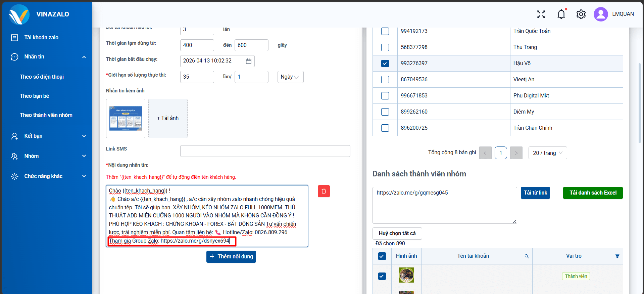Click the Chức năng khác sun icon

tap(14, 176)
